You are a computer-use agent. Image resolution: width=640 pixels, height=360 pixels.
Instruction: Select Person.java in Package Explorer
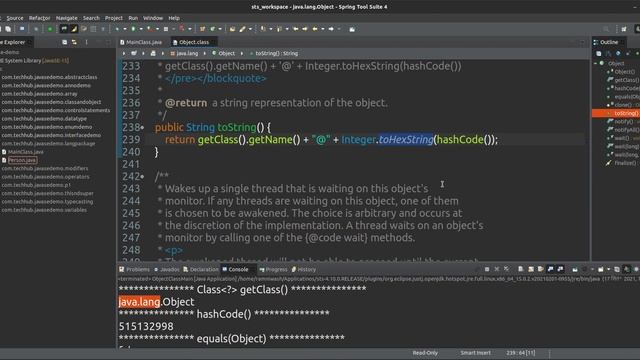pos(22,160)
